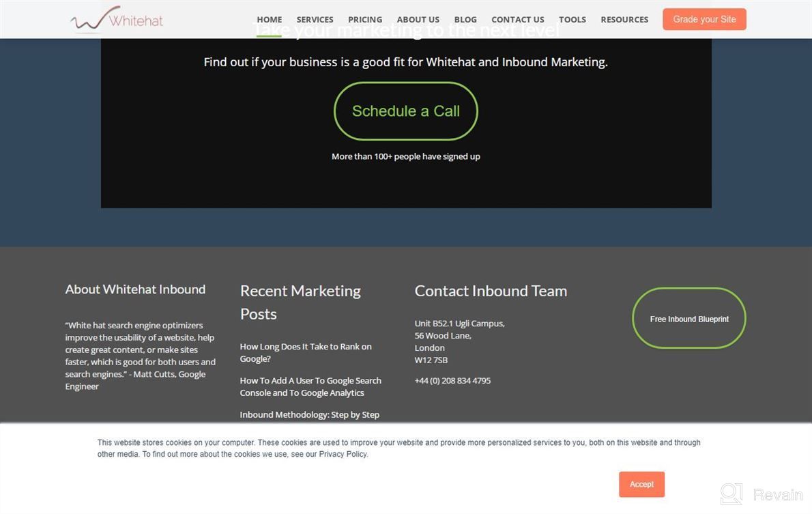Click the 'Recent Marketing Posts' heading
The width and height of the screenshot is (812, 514).
click(300, 302)
